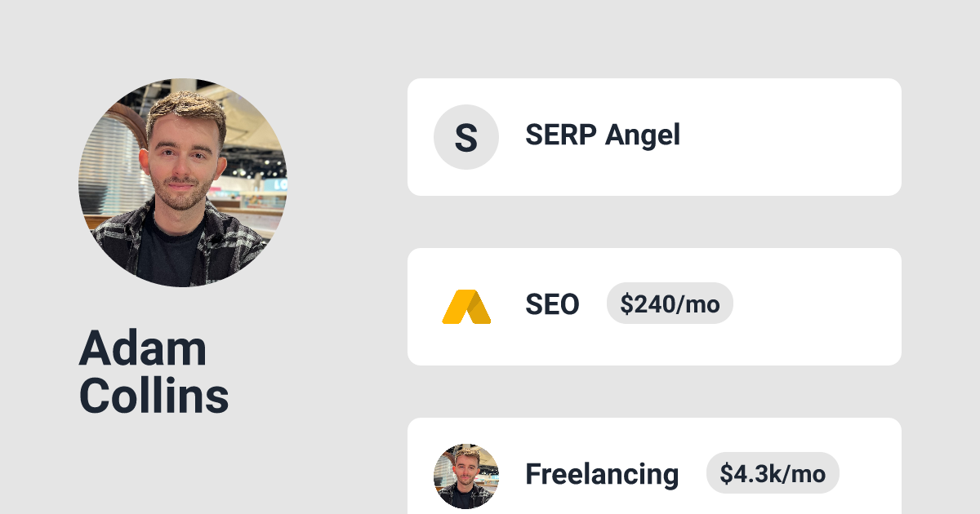Image resolution: width=980 pixels, height=514 pixels.
Task: Click empty area right of $240/mo badge
Action: point(817,307)
